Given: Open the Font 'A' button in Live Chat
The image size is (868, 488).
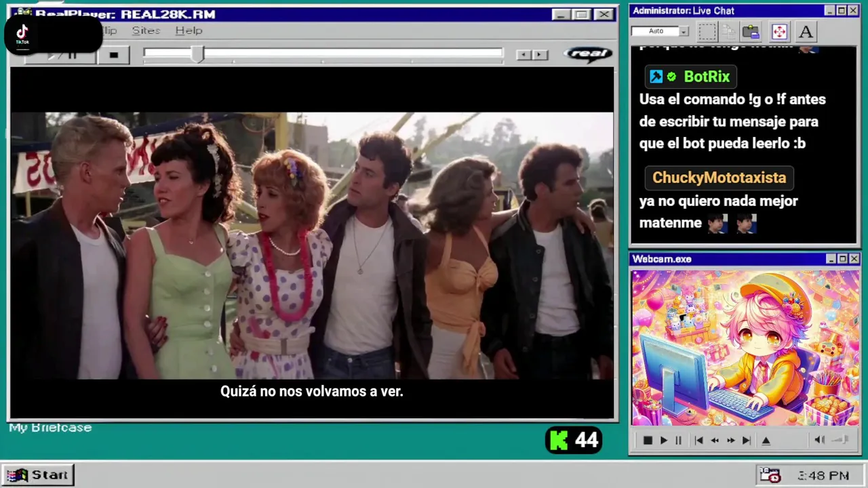Looking at the screenshot, I should (805, 31).
